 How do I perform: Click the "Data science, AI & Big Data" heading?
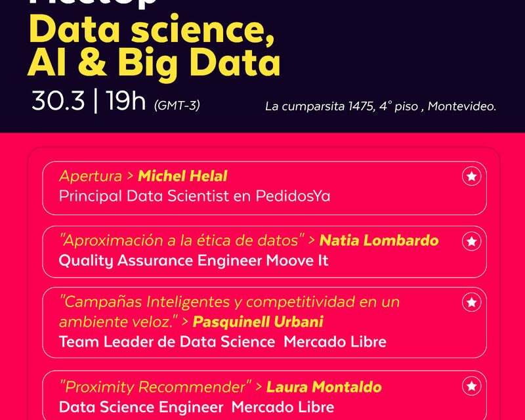click(155, 47)
